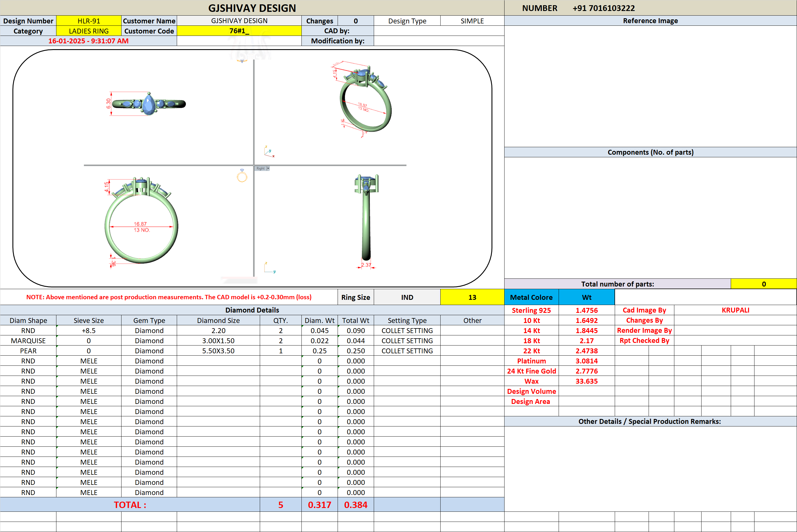Click the date 16-01-2025 - 9:31:07 AM
The width and height of the screenshot is (797, 532).
(88, 41)
